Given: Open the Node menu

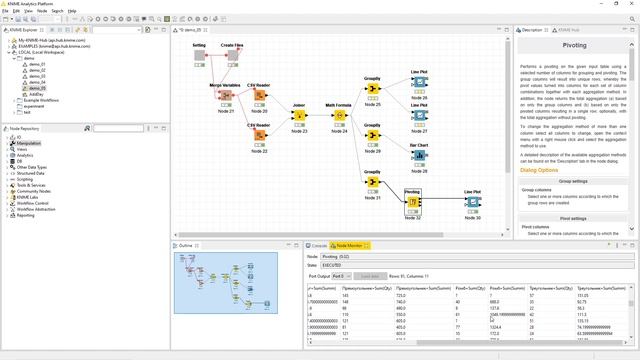Looking at the screenshot, I should (x=42, y=11).
